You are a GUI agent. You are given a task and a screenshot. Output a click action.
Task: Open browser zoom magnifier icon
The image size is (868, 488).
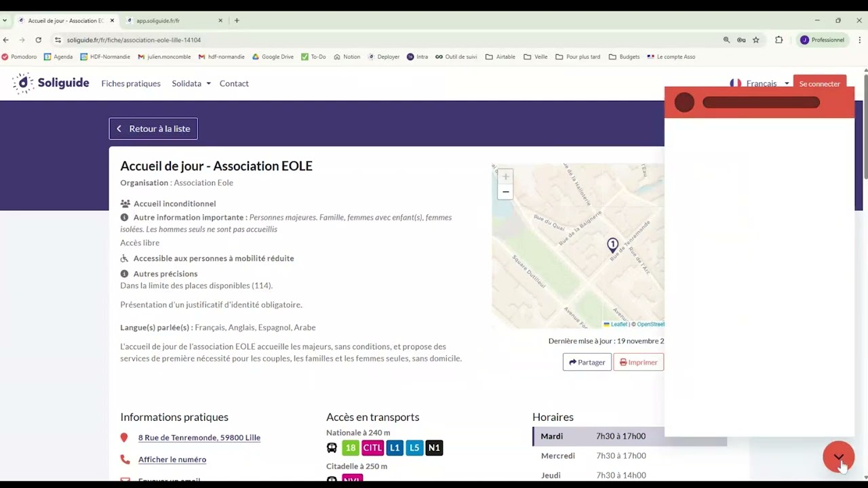point(726,40)
